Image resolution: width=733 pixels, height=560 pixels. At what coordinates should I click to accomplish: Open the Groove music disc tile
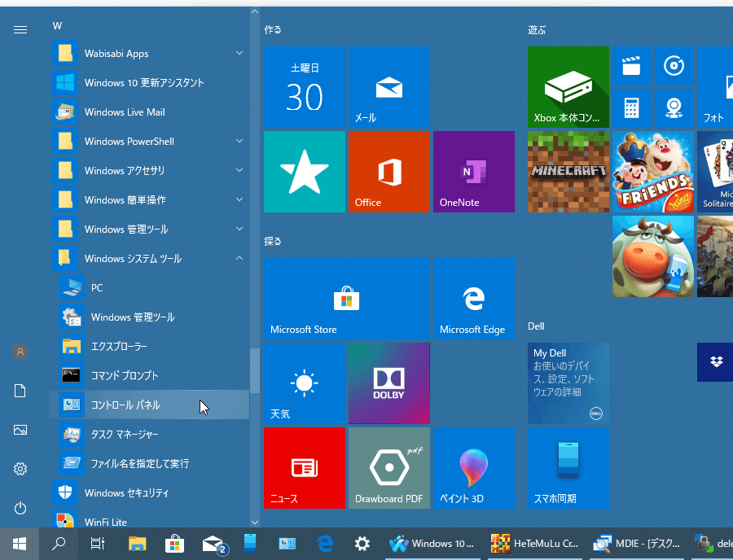tap(674, 66)
